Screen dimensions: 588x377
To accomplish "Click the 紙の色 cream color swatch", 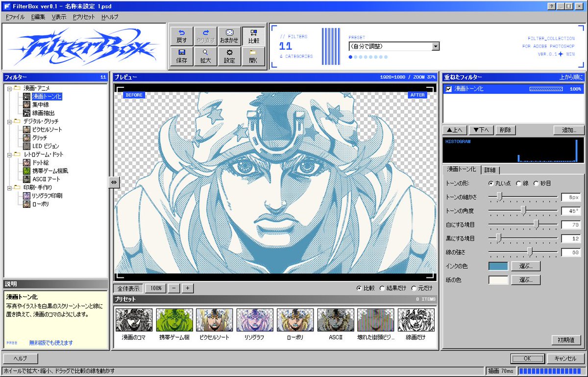I will click(498, 280).
